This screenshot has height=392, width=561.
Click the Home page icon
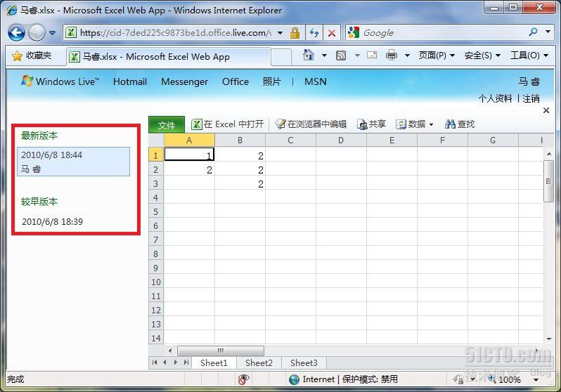[x=309, y=55]
